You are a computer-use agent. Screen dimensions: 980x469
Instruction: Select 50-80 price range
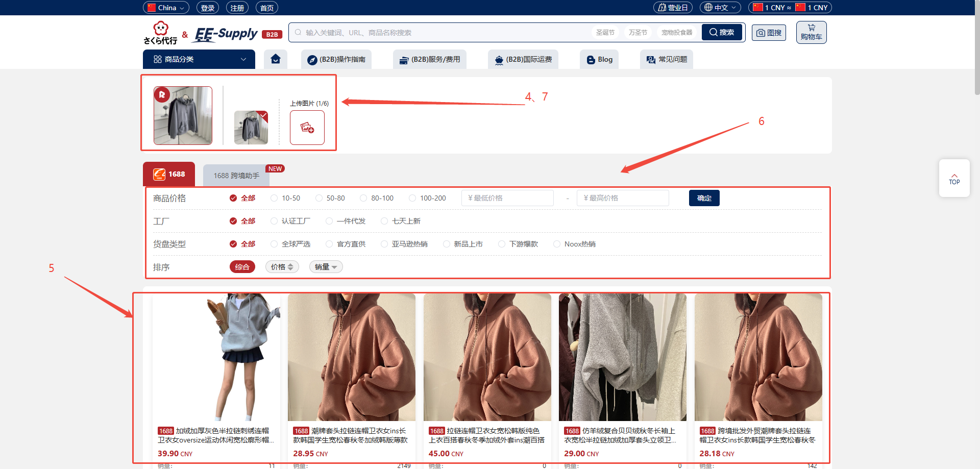pos(330,198)
